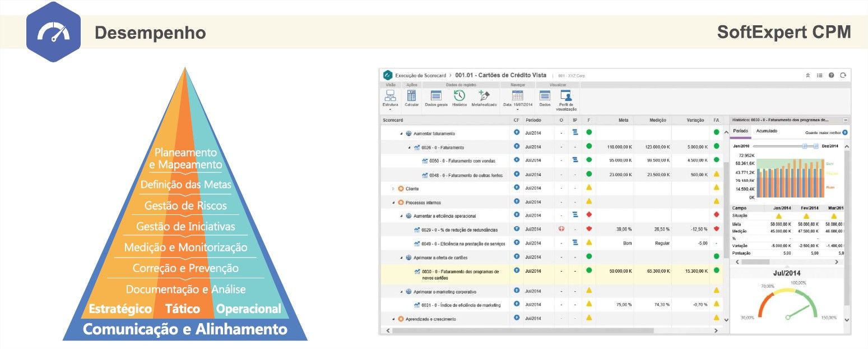Open Dados gerais in the toolbar
This screenshot has height=349, width=868.
pos(436,98)
